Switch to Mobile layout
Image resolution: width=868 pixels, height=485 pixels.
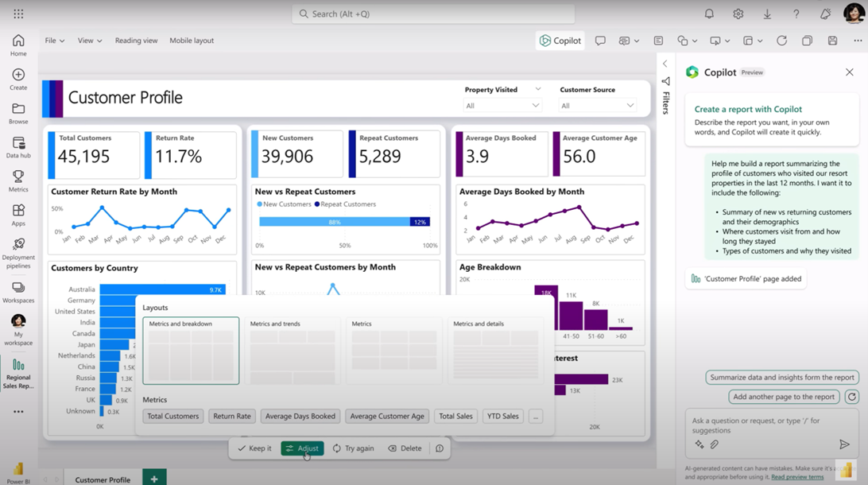192,41
